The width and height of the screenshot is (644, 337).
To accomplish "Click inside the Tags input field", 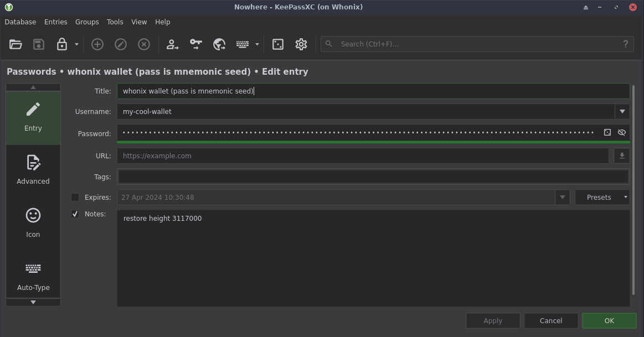I will [x=373, y=177].
